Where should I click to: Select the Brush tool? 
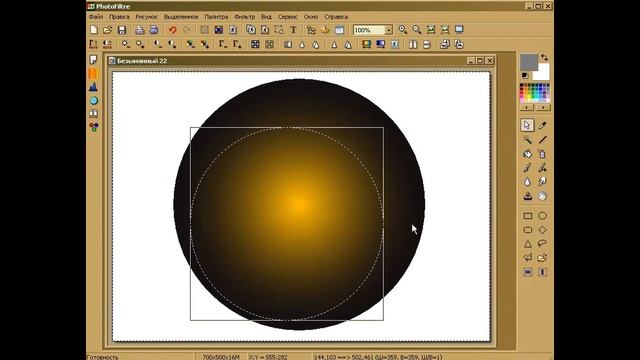click(527, 168)
